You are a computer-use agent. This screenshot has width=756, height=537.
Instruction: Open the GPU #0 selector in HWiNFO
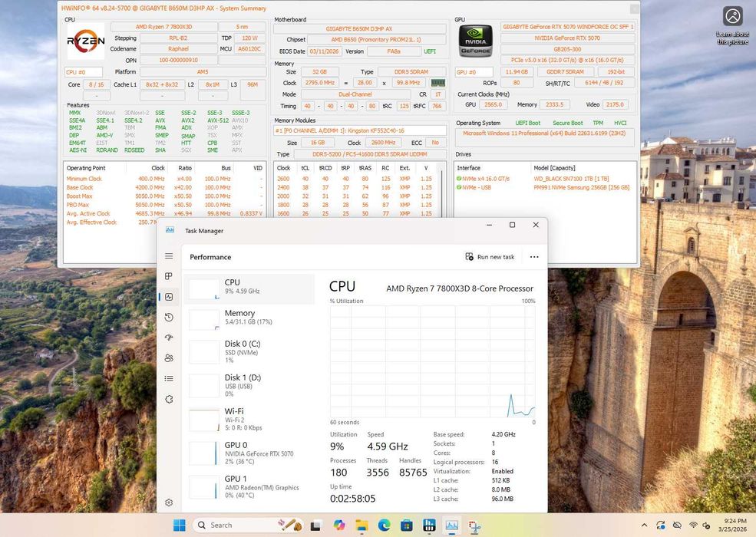coord(474,72)
